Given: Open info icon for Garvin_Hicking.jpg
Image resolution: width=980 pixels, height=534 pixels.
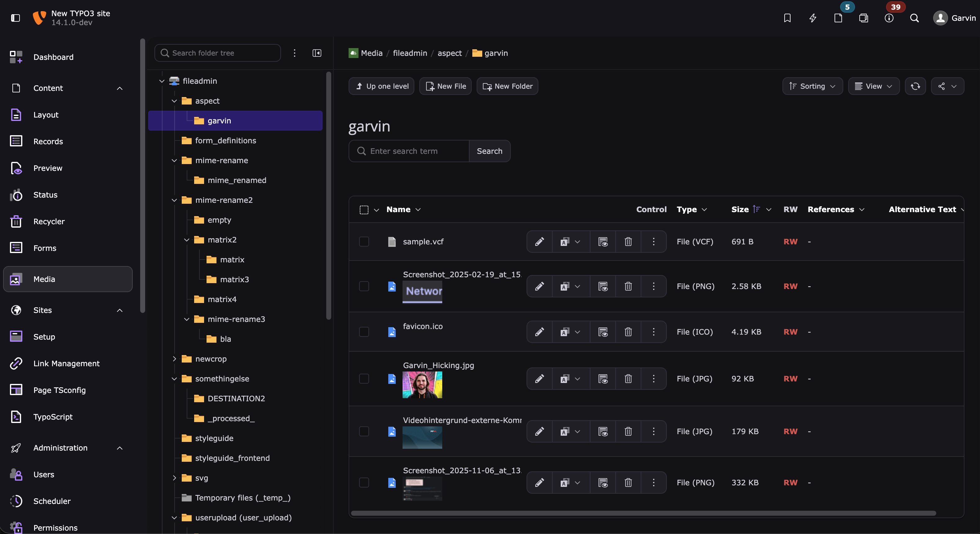Looking at the screenshot, I should [x=603, y=378].
